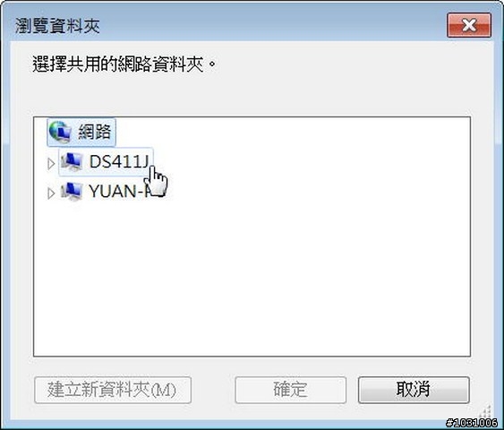Click the 瀏覽資料夾 title bar text
Viewport: 504px width, 430px height.
(x=57, y=26)
